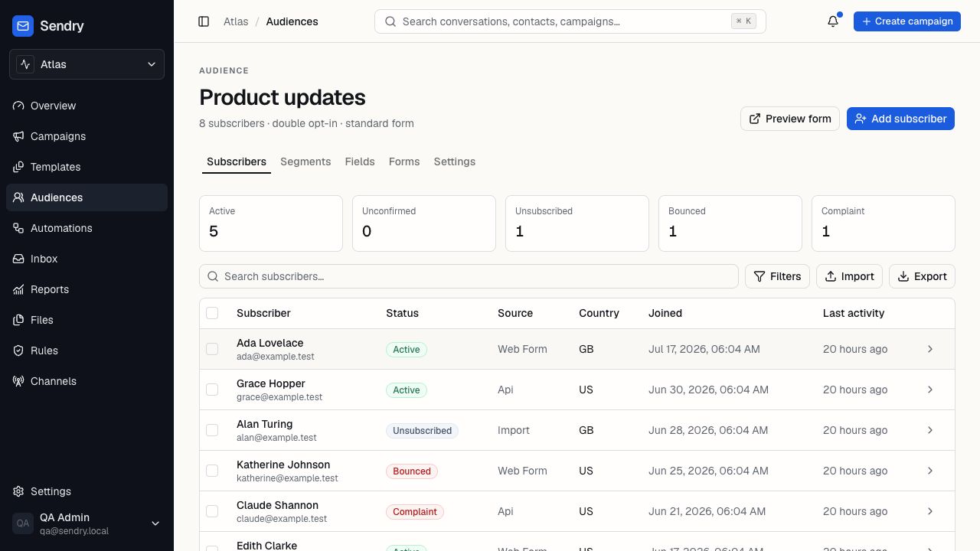The width and height of the screenshot is (980, 551).
Task: Check the Alan Turing row checkbox
Action: tap(212, 430)
